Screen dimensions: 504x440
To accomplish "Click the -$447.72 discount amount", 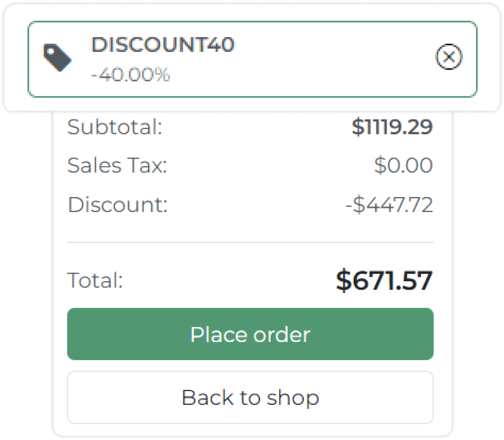I will tap(389, 205).
